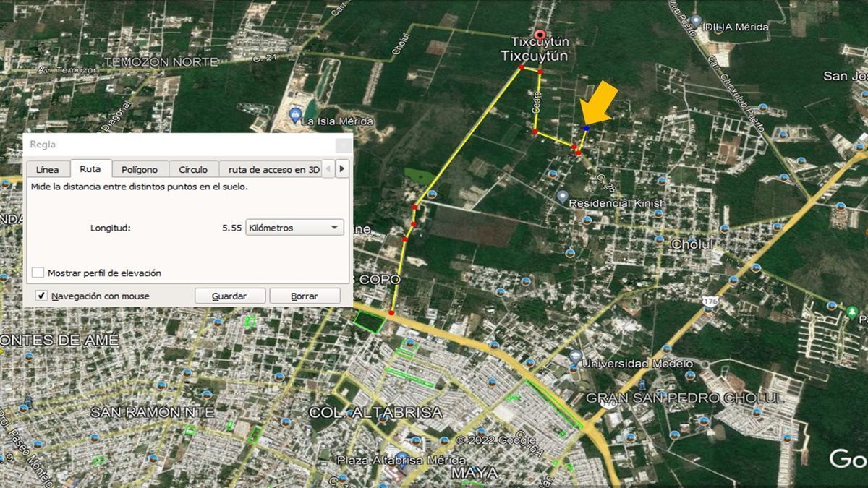868x488 pixels.
Task: Click the MAYA neighborhood label
Action: [475, 473]
